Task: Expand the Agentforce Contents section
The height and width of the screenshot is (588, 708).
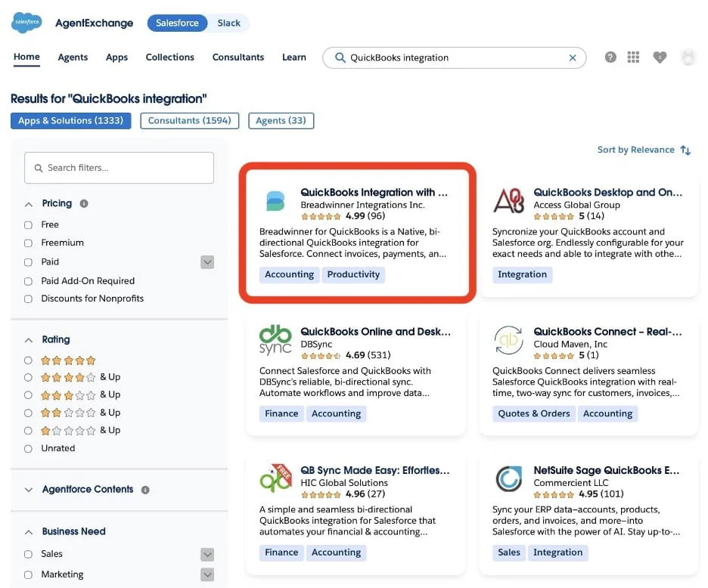Action: (29, 490)
